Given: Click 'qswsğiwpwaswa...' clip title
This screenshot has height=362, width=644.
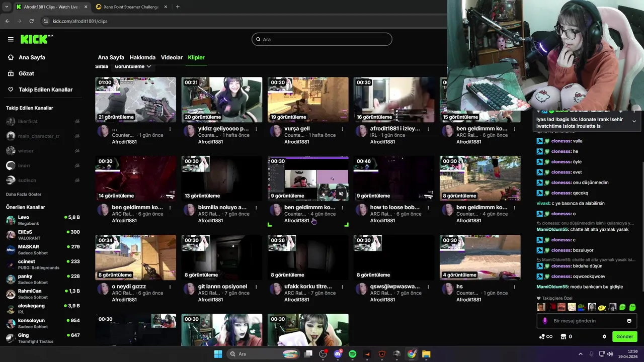Looking at the screenshot, I should (x=395, y=287).
